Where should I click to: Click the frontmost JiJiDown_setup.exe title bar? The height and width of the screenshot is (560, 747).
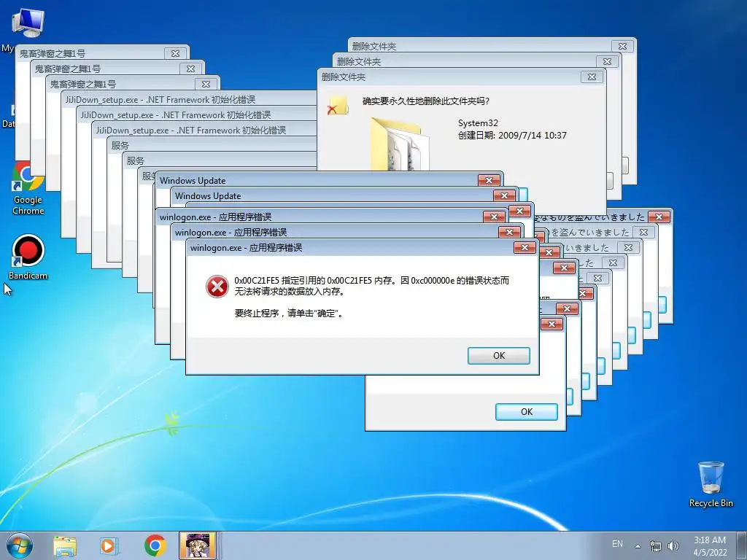205,130
